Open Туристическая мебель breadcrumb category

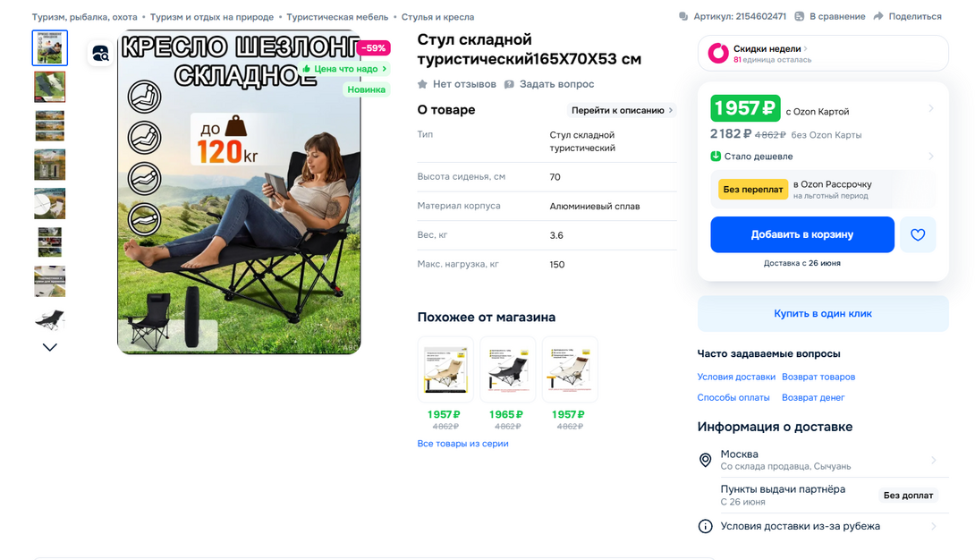click(337, 17)
